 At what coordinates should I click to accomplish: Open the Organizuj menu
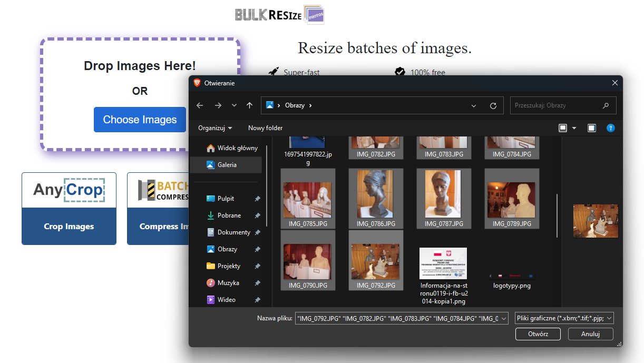point(214,128)
